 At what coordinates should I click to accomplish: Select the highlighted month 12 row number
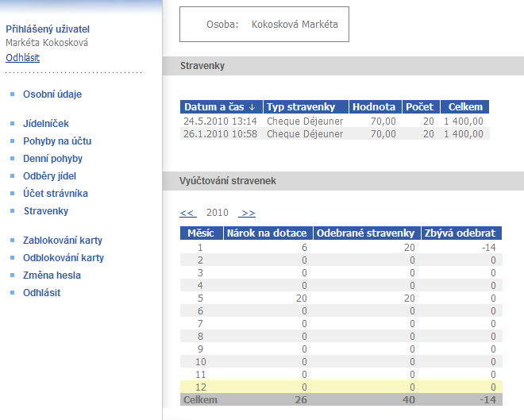201,387
